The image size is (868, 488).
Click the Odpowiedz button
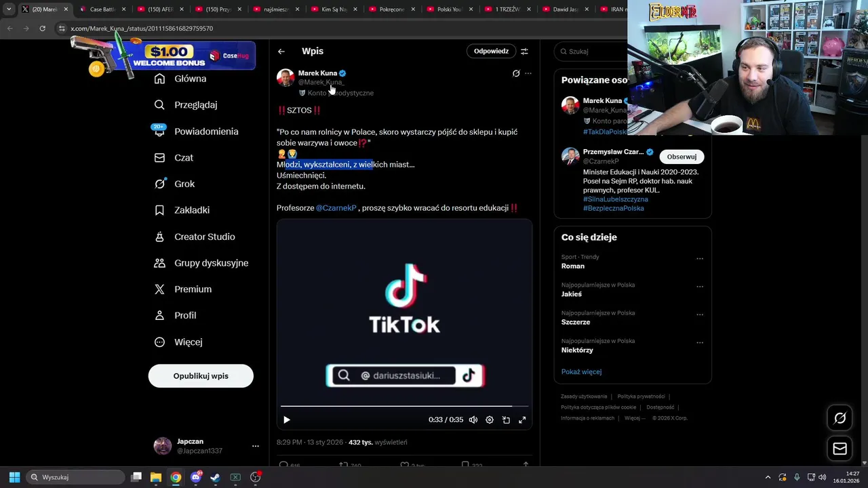click(x=491, y=52)
